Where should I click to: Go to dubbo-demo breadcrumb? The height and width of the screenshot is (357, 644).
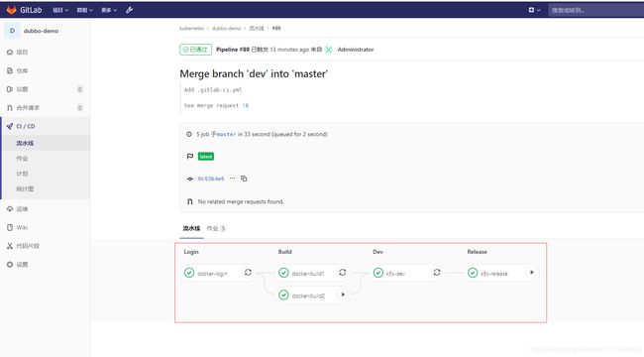[x=226, y=29]
